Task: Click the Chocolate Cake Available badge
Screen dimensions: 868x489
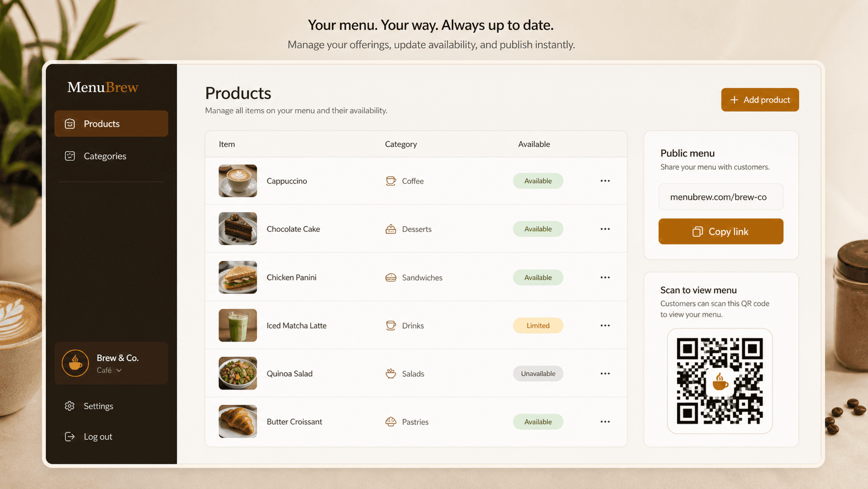Action: [x=538, y=229]
